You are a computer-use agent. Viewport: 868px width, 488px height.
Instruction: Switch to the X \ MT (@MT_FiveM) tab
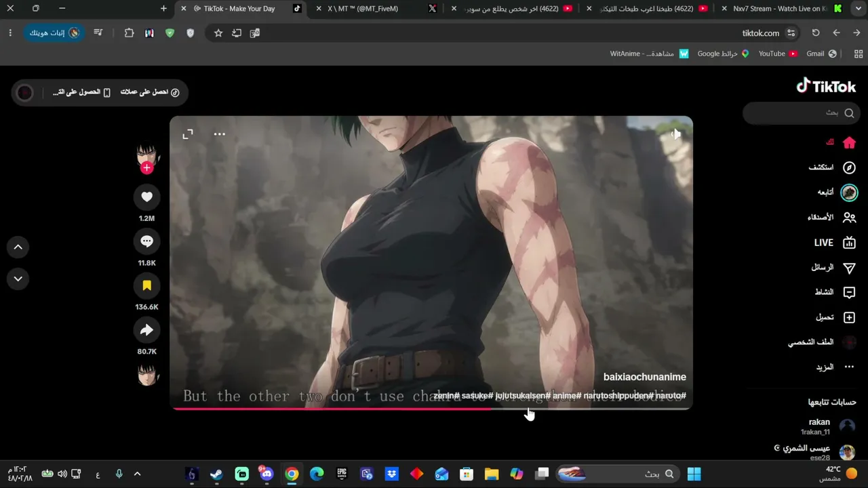tap(377, 9)
